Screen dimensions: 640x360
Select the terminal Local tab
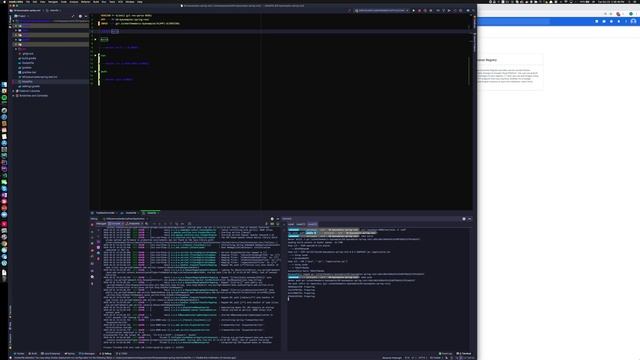click(x=291, y=224)
